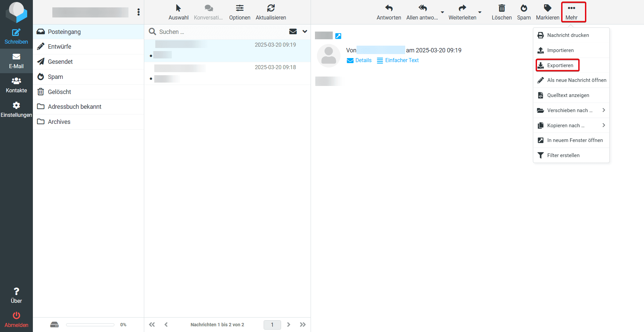Mark the message as Spam
Viewport: 644px width, 332px height.
(x=524, y=8)
